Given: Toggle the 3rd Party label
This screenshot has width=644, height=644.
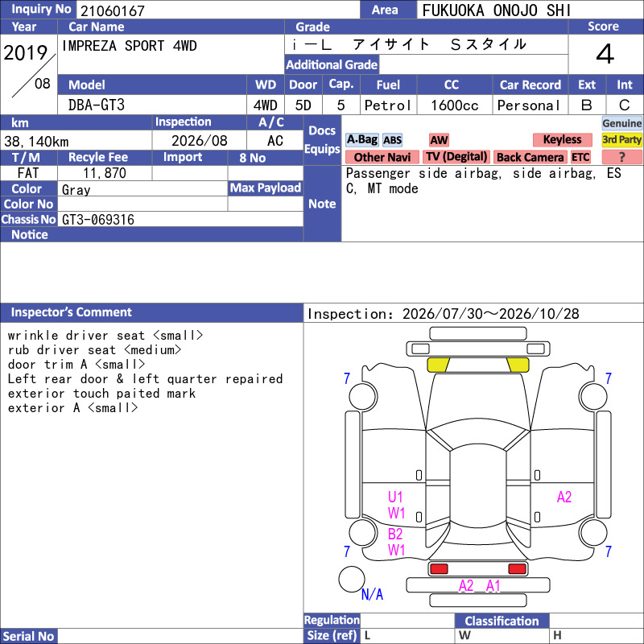Looking at the screenshot, I should (621, 139).
